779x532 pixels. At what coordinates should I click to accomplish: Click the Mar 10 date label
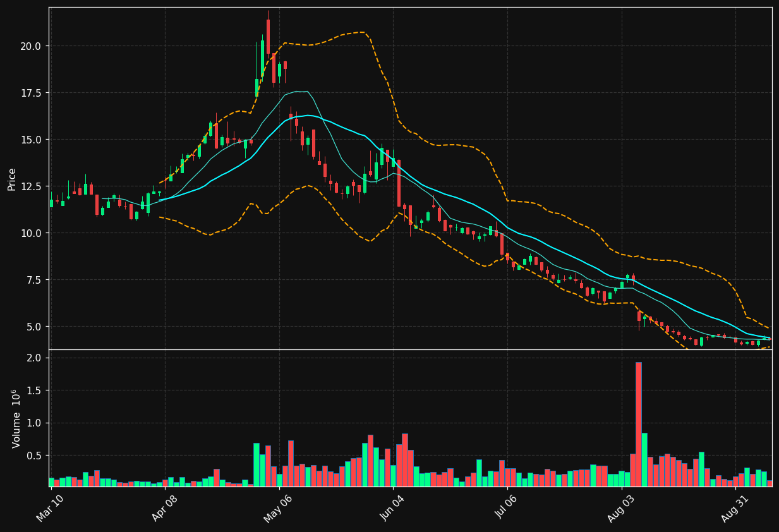tap(49, 509)
